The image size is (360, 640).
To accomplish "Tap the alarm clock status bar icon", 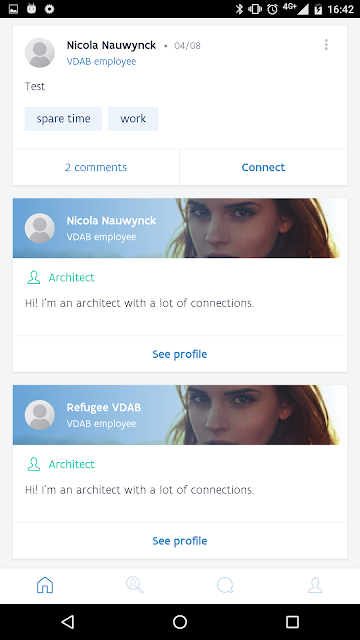I will (x=272, y=9).
